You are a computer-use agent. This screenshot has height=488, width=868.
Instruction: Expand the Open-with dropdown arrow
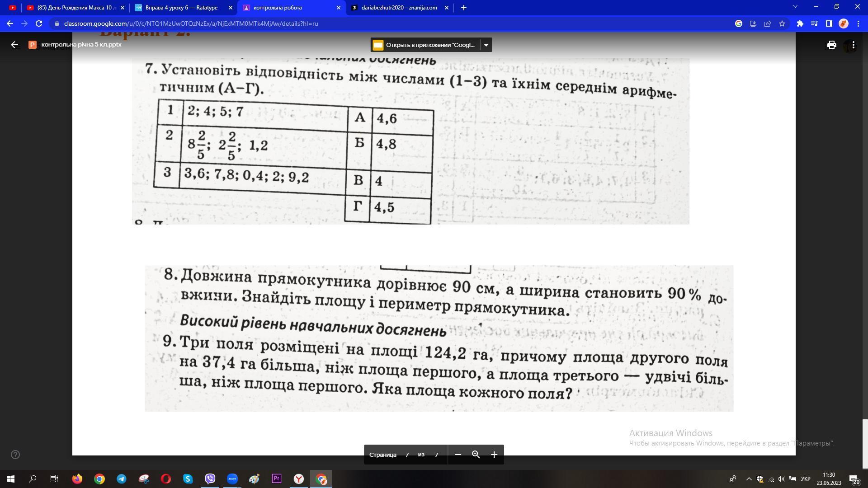click(x=486, y=45)
